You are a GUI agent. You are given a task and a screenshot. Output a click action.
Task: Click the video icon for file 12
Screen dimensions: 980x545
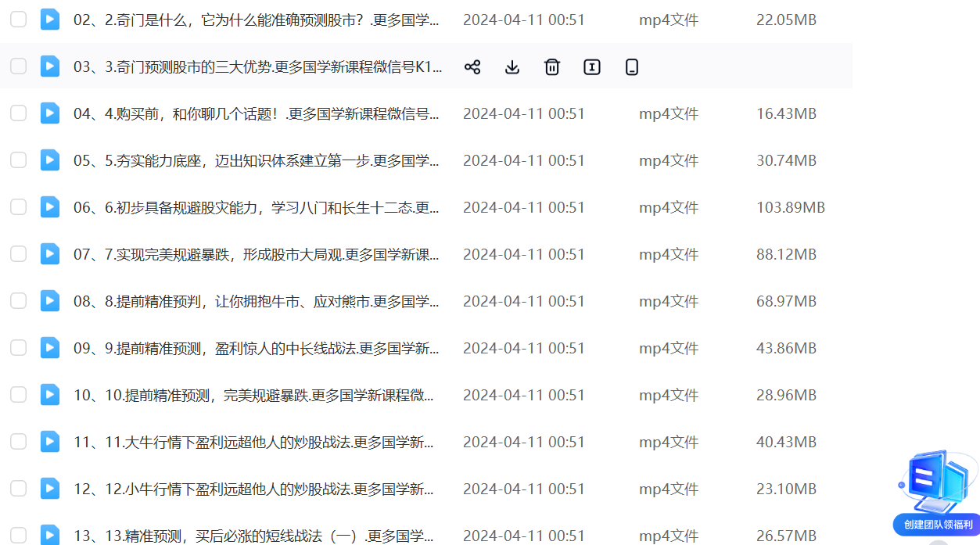(x=50, y=489)
